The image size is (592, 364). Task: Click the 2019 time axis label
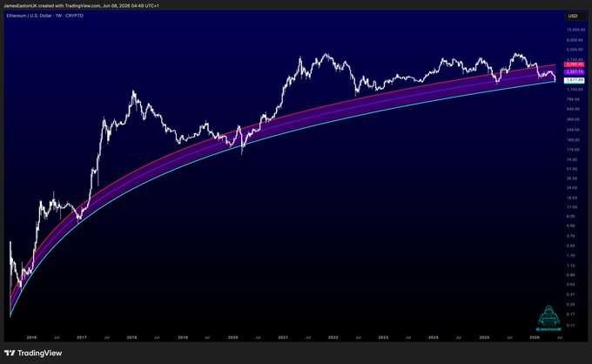point(183,338)
